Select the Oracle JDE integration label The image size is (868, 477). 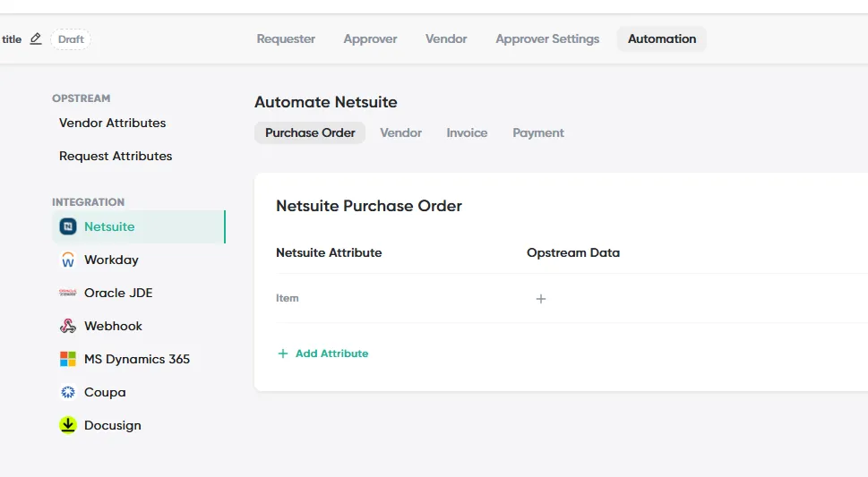(x=118, y=293)
